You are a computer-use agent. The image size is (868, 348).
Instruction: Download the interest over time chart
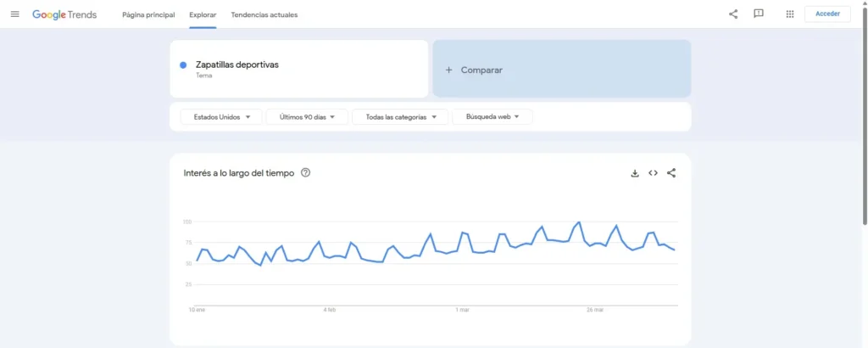[x=635, y=173]
